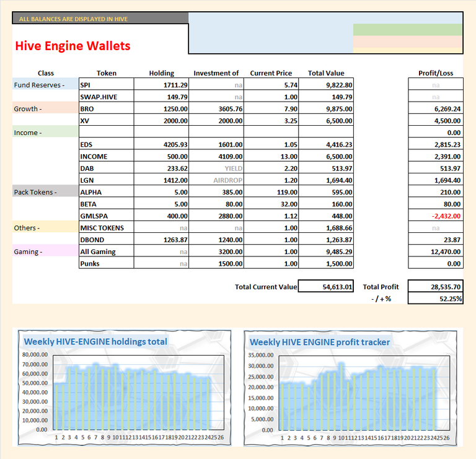Viewport: 476px width, 459px height.
Task: Click the SPI token cell
Action: click(x=106, y=84)
